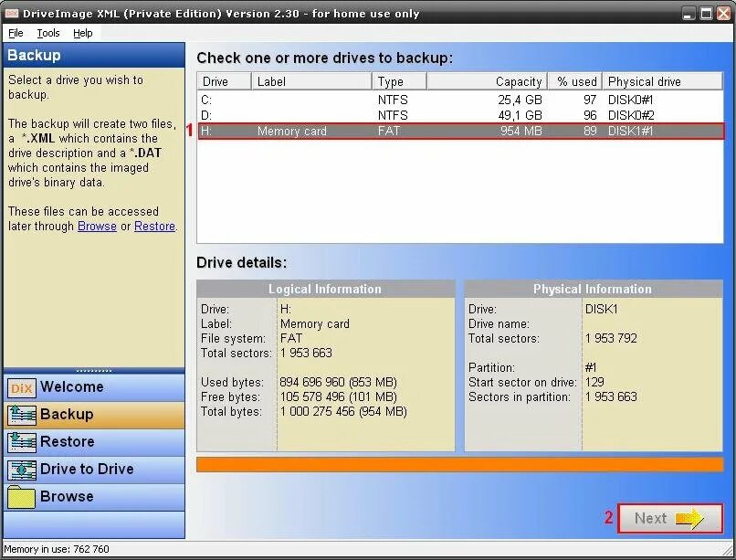Click the 954 MB capacity cell
This screenshot has width=736, height=560.
point(521,131)
